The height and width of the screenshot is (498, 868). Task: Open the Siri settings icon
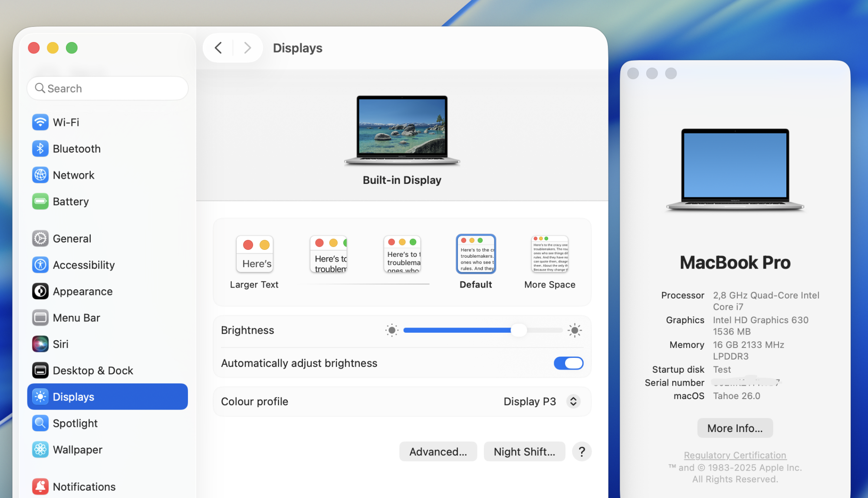click(x=40, y=344)
